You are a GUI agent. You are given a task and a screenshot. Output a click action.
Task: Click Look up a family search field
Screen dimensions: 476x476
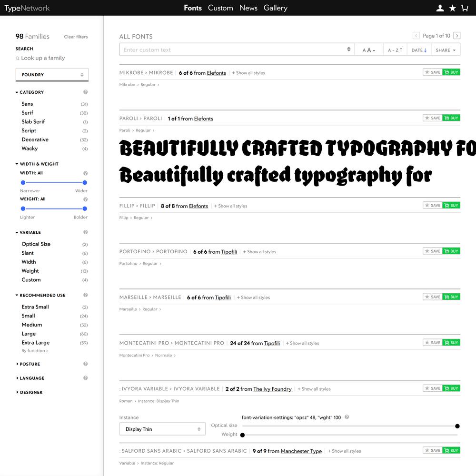coord(43,58)
